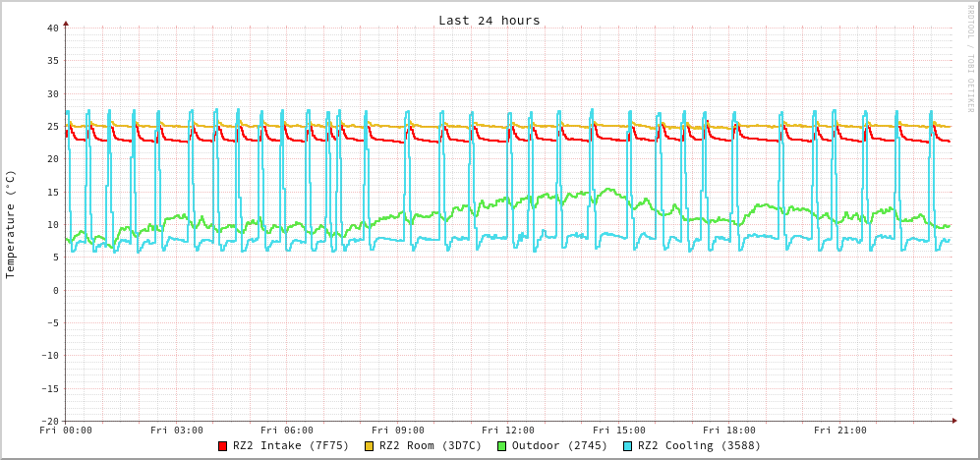Select the 'RZ2 Cooling (3588)' legend label
The width and height of the screenshot is (980, 460).
click(699, 446)
